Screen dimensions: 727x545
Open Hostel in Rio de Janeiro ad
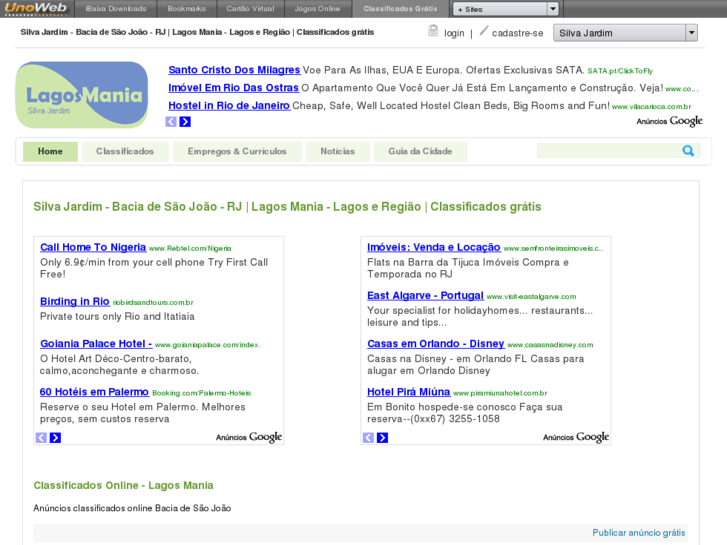229,106
